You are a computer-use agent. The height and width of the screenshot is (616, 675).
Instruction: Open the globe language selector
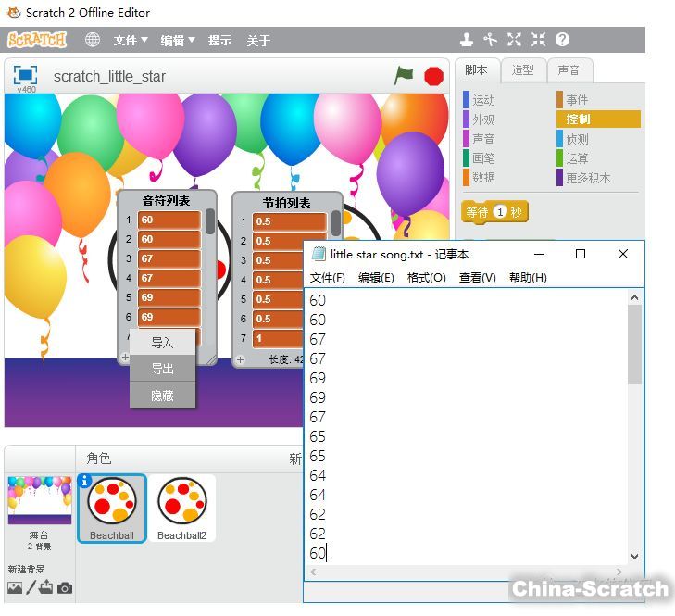click(93, 40)
